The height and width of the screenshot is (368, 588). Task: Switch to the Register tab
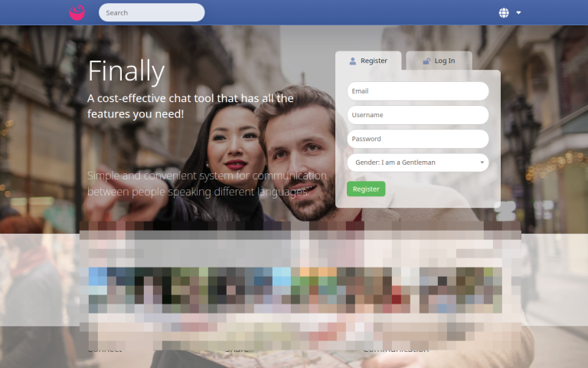point(368,61)
